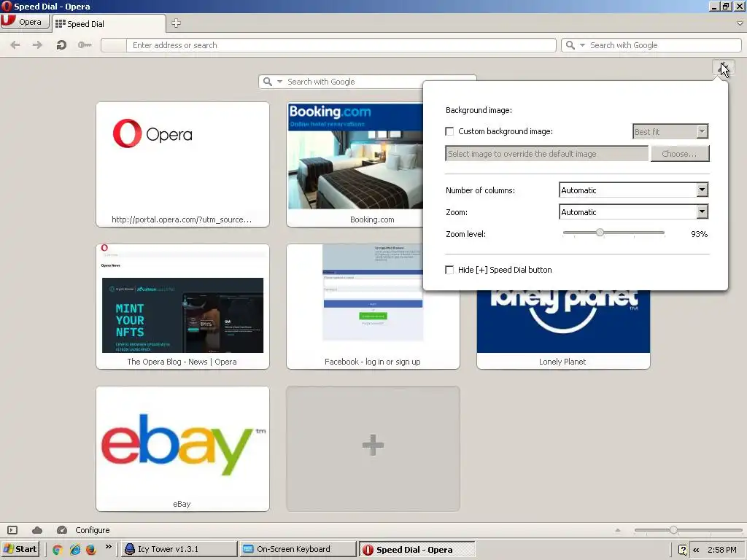The height and width of the screenshot is (560, 747).
Task: Click Speed Dial - Opera taskbar button
Action: click(417, 550)
